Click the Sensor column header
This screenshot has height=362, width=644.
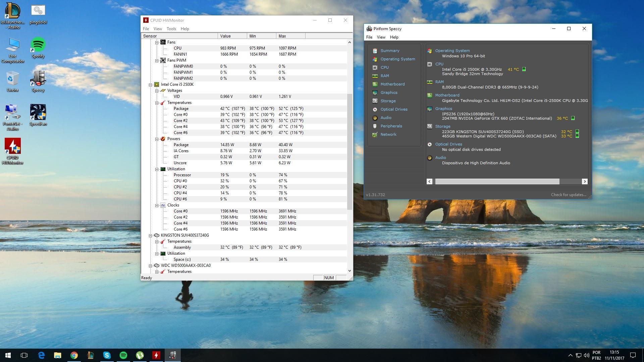tap(179, 36)
